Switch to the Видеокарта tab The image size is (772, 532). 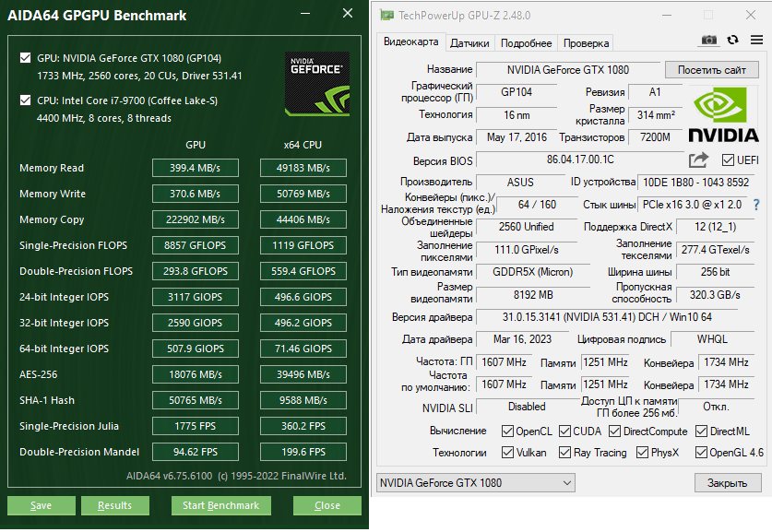[x=411, y=41]
